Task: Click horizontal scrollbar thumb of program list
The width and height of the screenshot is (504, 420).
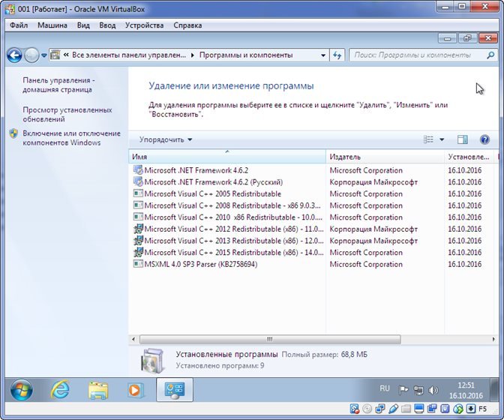Action: point(270,339)
